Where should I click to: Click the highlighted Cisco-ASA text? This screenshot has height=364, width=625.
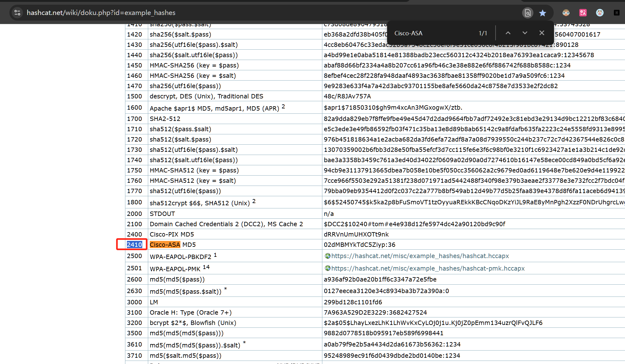coord(165,245)
